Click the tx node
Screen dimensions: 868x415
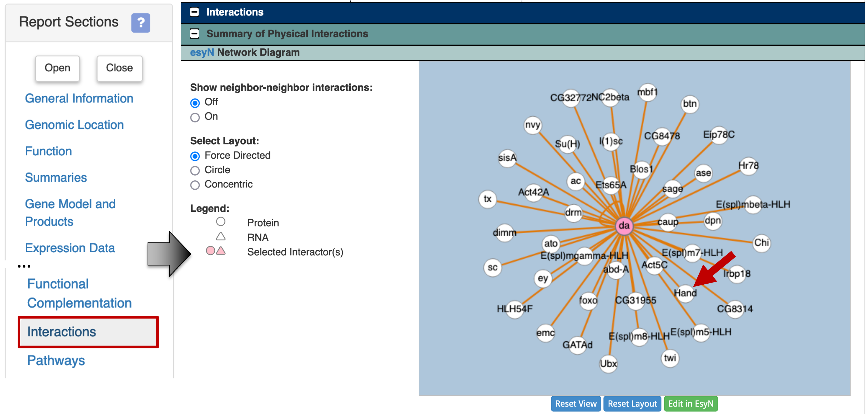[488, 199]
